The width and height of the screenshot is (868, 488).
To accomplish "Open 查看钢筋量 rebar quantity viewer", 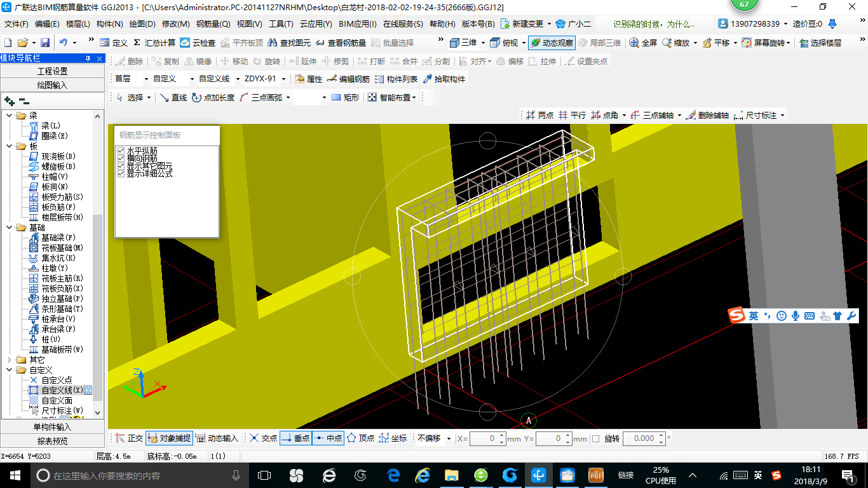I will (x=341, y=43).
